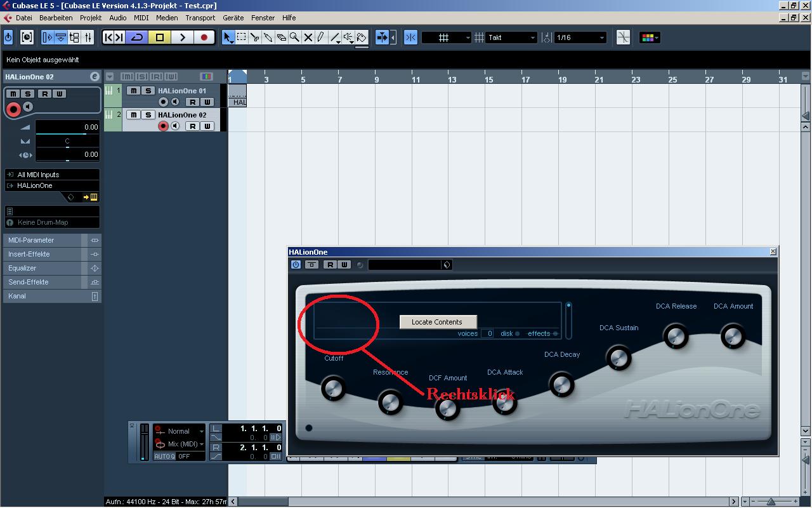Select the Object Selection arrow tool
This screenshot has height=508, width=812.
(x=228, y=37)
